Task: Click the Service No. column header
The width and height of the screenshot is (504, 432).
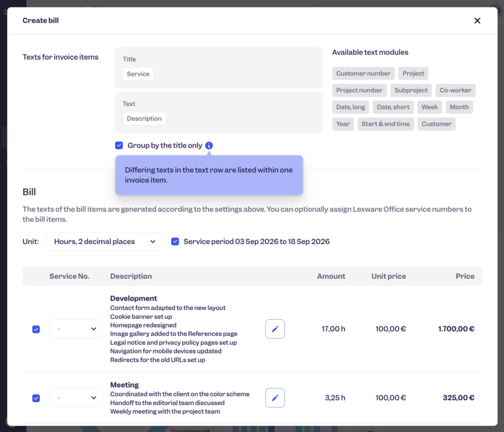Action: (x=69, y=276)
